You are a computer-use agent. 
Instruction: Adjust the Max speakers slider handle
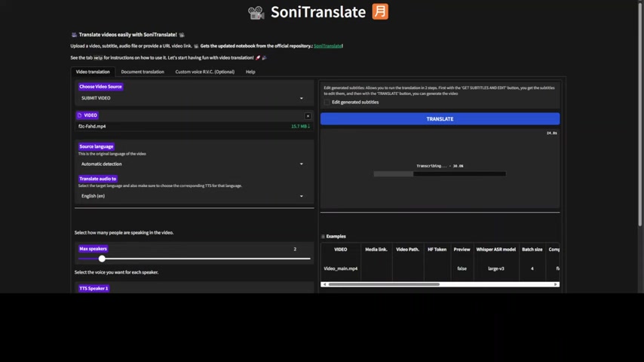coord(102,259)
